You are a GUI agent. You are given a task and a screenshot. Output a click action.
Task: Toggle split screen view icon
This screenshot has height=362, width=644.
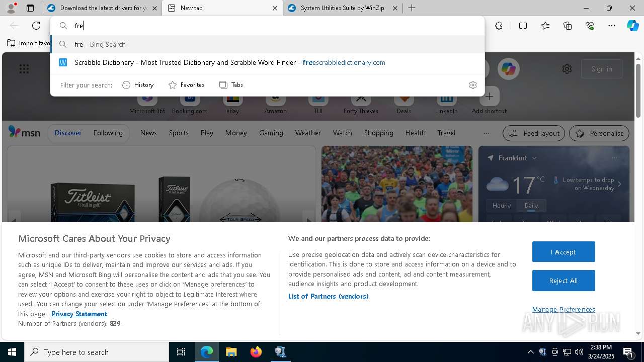tap(523, 26)
